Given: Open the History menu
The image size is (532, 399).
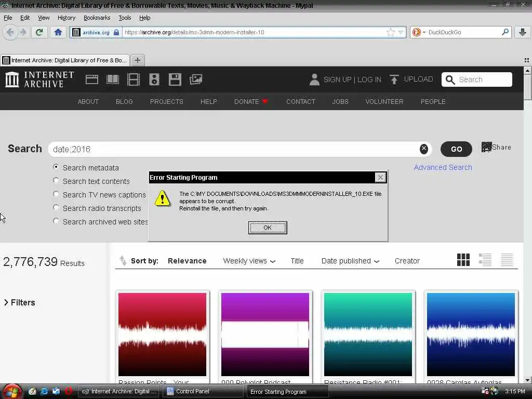Looking at the screenshot, I should point(66,18).
